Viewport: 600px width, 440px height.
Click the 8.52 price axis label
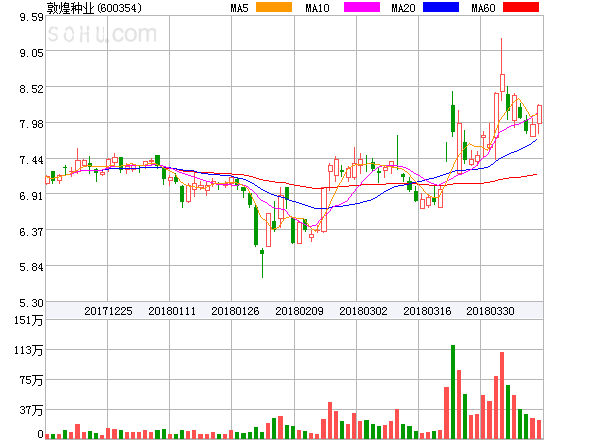31,89
